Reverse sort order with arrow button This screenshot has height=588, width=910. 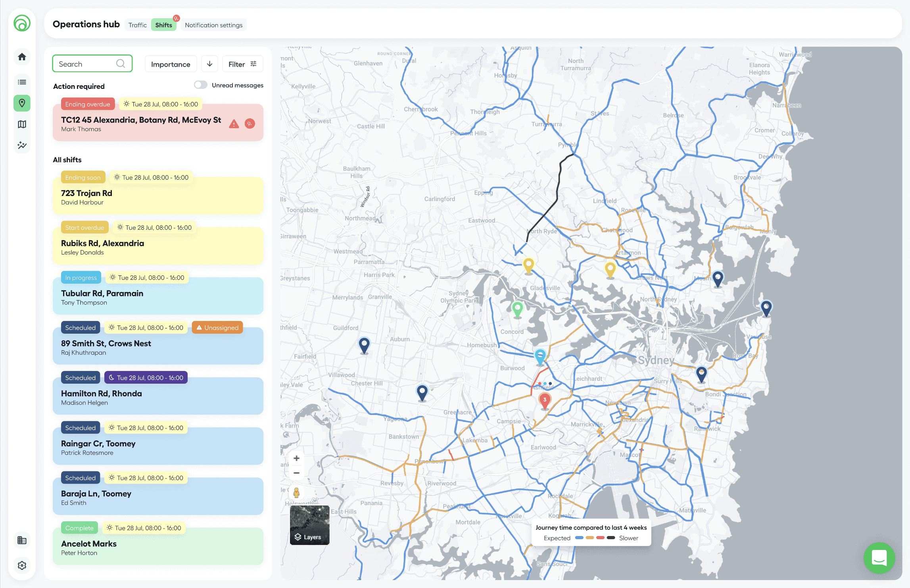coord(209,64)
